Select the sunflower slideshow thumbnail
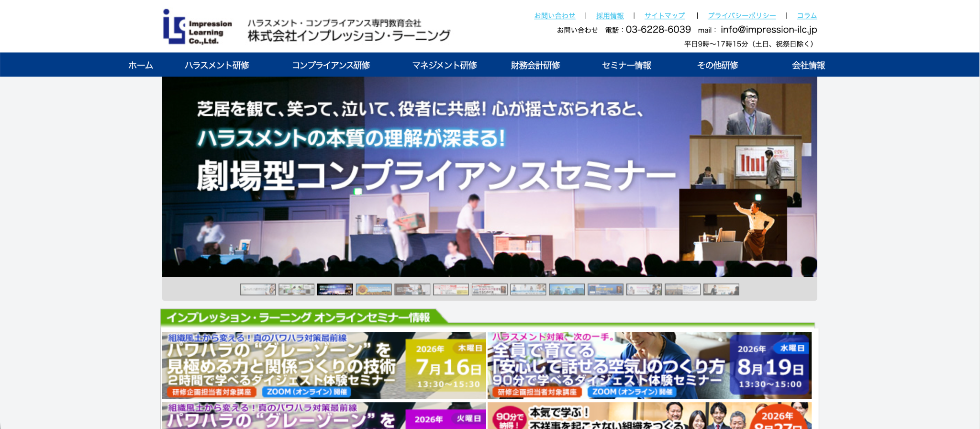This screenshot has height=429, width=980. (374, 290)
